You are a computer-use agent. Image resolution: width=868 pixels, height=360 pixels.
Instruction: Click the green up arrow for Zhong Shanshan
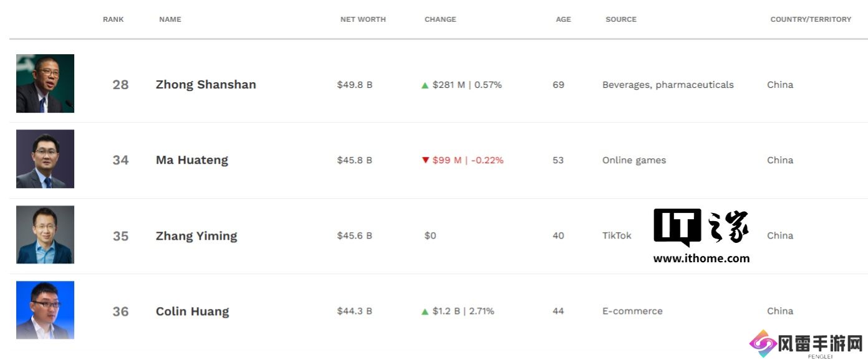(425, 85)
